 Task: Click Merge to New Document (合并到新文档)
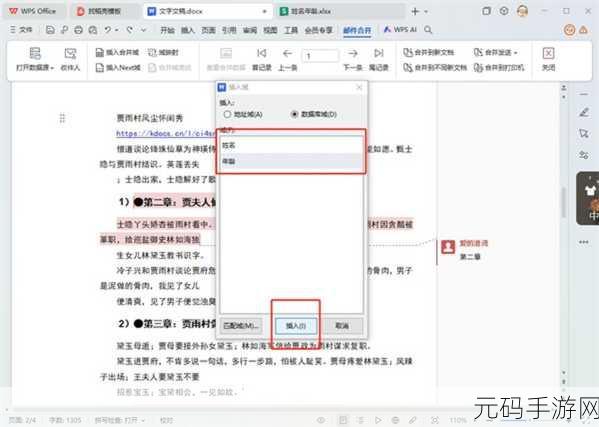pyautogui.click(x=429, y=52)
